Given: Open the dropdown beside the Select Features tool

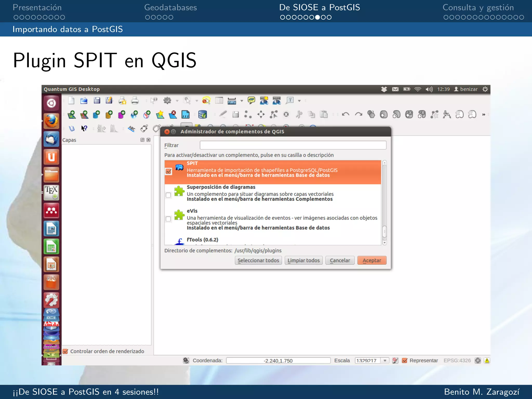Looking at the screenshot, I should (x=197, y=101).
